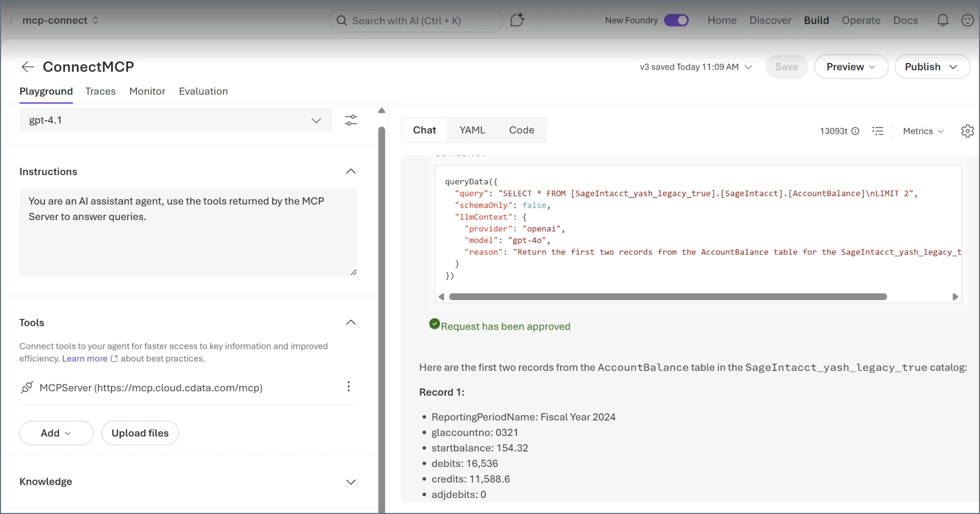Toggle the New Foundry switch

coord(676,21)
